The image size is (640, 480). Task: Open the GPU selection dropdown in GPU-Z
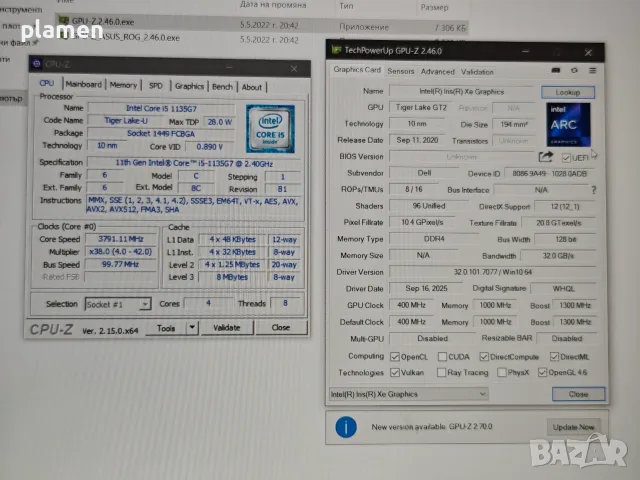pos(409,394)
